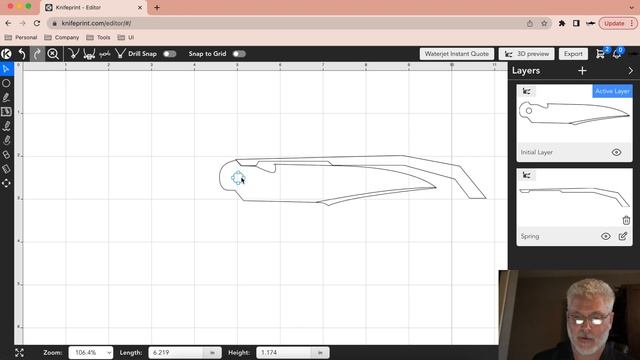Open the UI bookmarks folder
The width and height of the screenshot is (640, 360).
point(126,37)
